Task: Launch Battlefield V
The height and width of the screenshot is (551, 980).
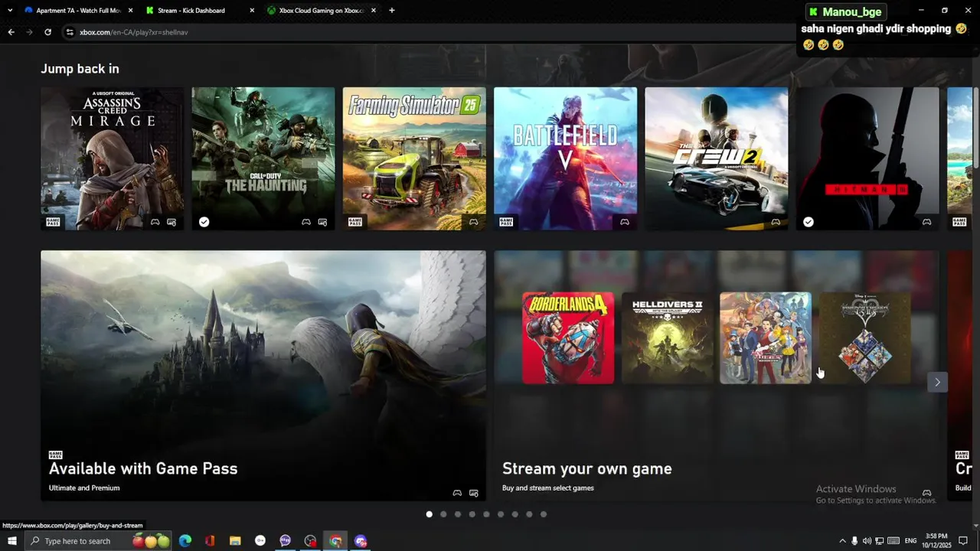Action: 565,158
